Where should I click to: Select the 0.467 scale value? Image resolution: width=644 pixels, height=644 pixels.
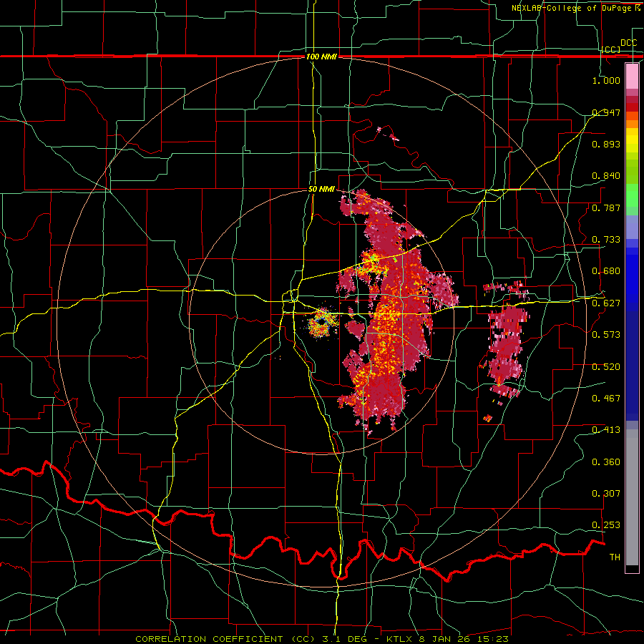[x=606, y=399]
